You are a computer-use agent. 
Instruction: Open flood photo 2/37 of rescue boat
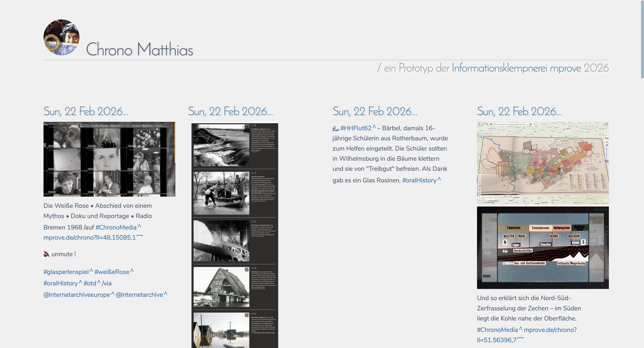221,193
